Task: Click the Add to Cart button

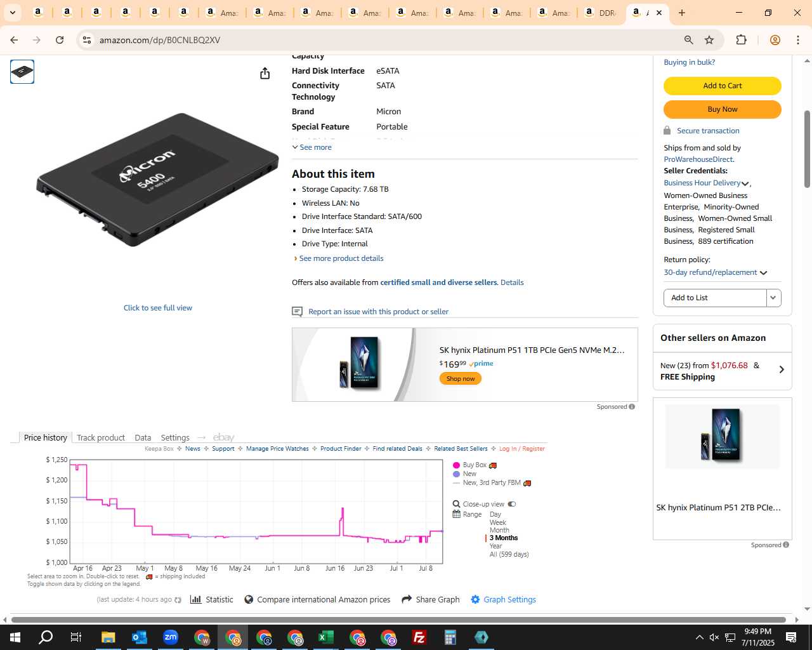Action: (723, 86)
